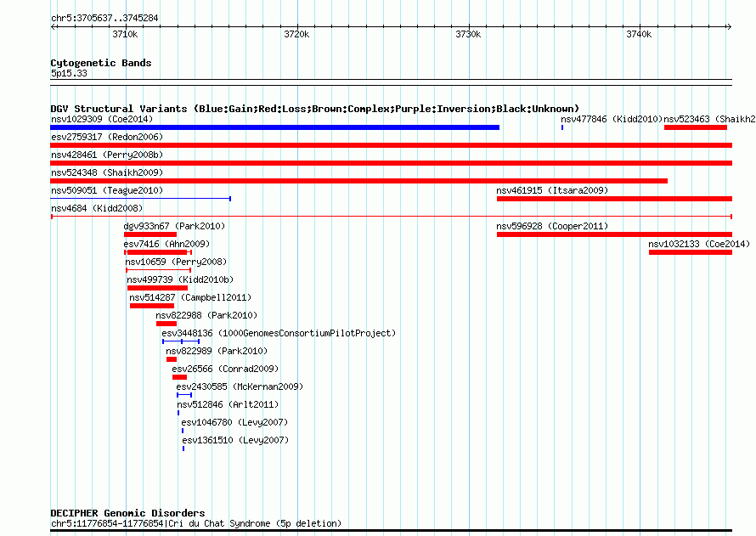Screen dimensions: 756x536
Task: Click nsv499739 (Kidd2010b) label
Action: (180, 279)
